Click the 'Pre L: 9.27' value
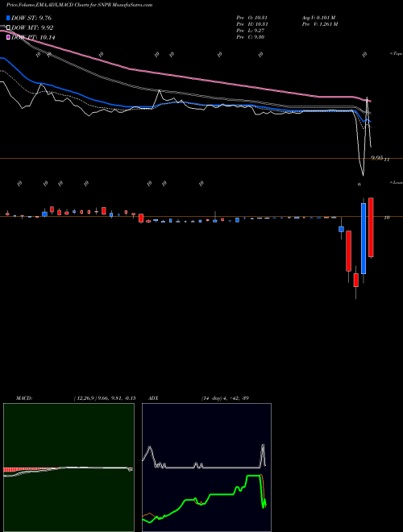Viewport: 403px width, 532px height. [x=251, y=31]
